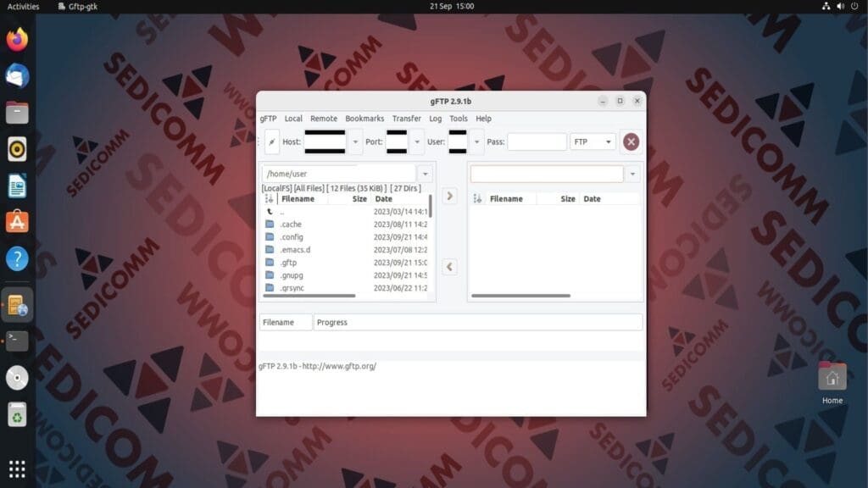Click the left arrow to download files
Image resolution: width=868 pixels, height=488 pixels.
tap(449, 267)
